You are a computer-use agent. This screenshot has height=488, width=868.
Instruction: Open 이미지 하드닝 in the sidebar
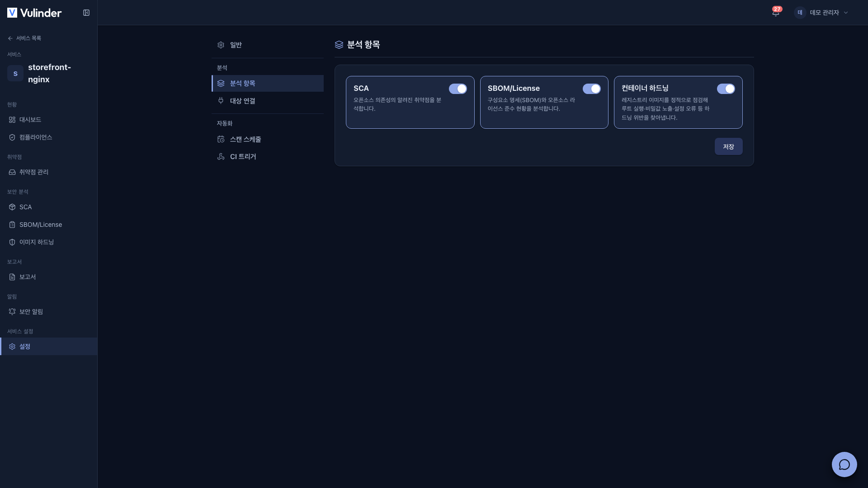click(x=49, y=242)
